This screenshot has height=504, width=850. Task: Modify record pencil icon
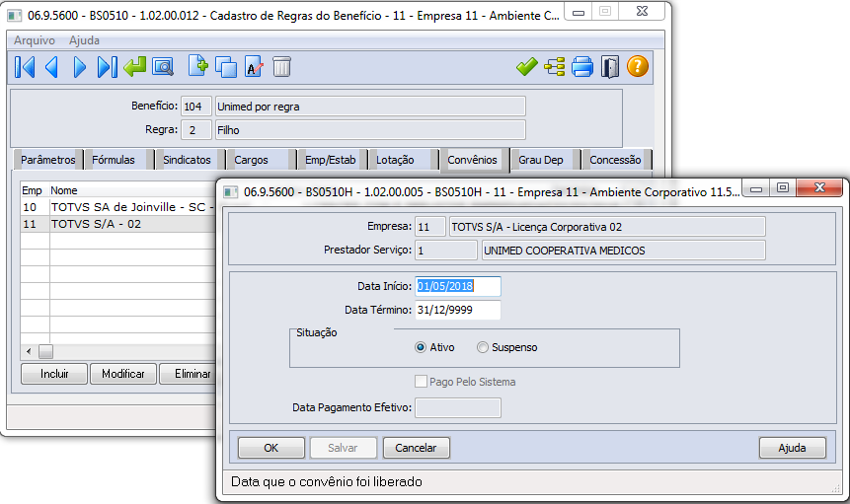pos(254,67)
